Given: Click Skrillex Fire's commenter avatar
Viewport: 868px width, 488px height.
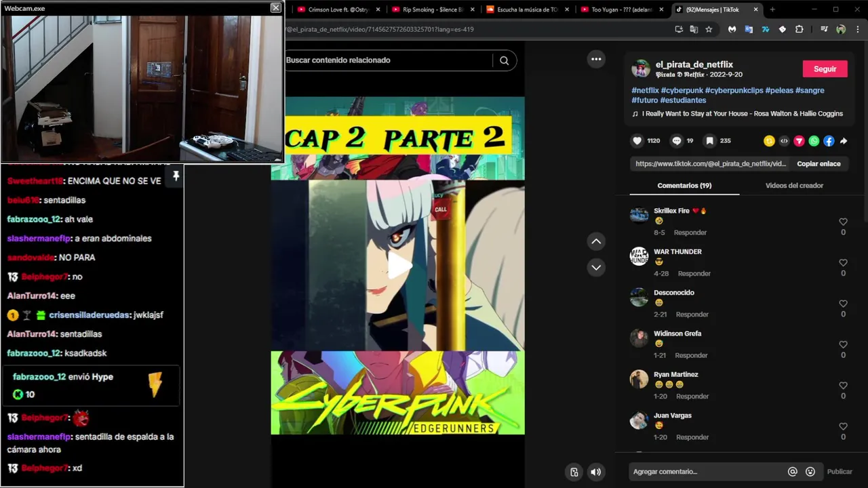Looking at the screenshot, I should point(639,215).
